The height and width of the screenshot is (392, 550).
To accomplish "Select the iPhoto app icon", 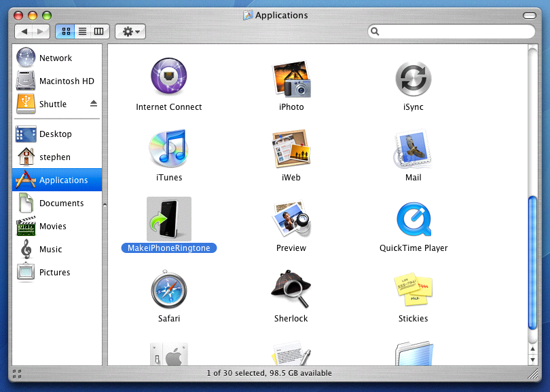I will pyautogui.click(x=291, y=79).
